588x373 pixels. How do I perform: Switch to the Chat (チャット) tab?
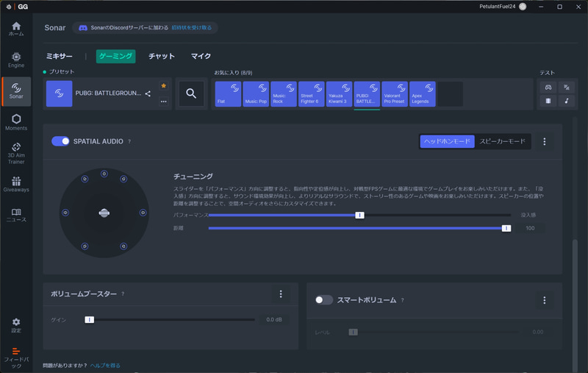[162, 57]
